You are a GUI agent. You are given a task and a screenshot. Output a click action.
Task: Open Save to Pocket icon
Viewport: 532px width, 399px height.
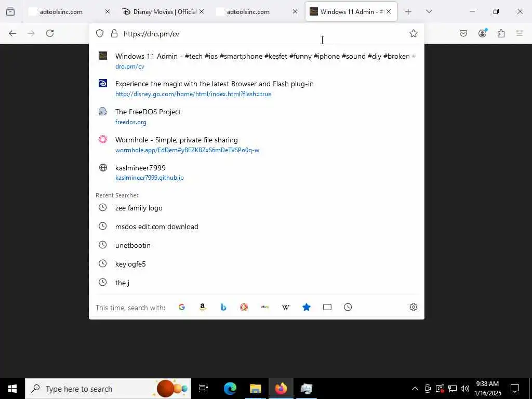click(x=463, y=33)
